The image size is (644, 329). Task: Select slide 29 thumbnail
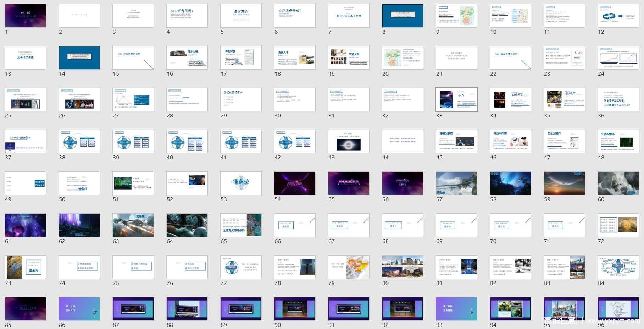(241, 99)
